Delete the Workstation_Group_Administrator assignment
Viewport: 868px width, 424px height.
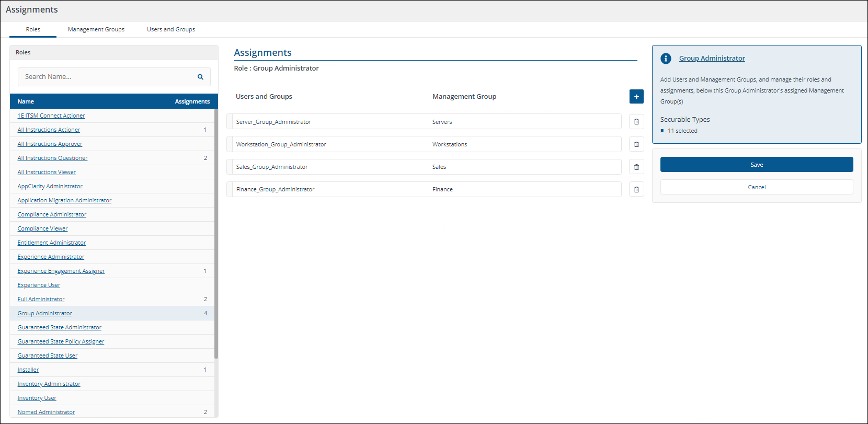(x=636, y=144)
